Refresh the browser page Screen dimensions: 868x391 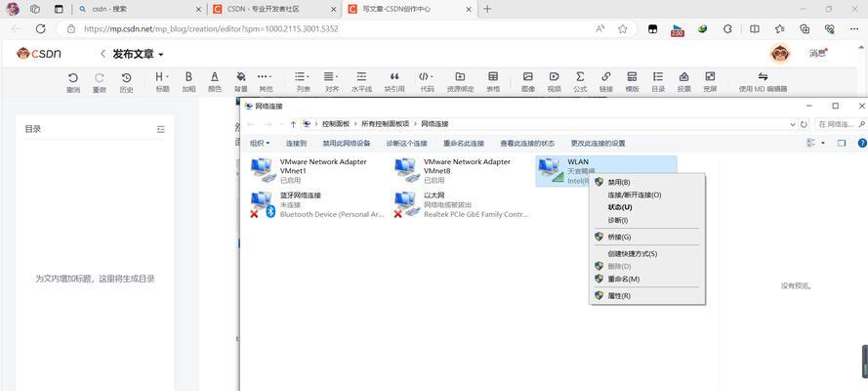40,28
